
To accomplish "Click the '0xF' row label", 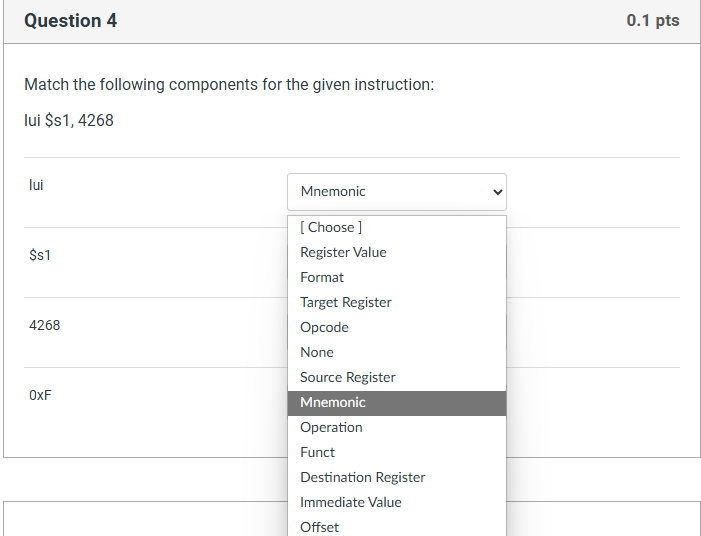I will 40,396.
